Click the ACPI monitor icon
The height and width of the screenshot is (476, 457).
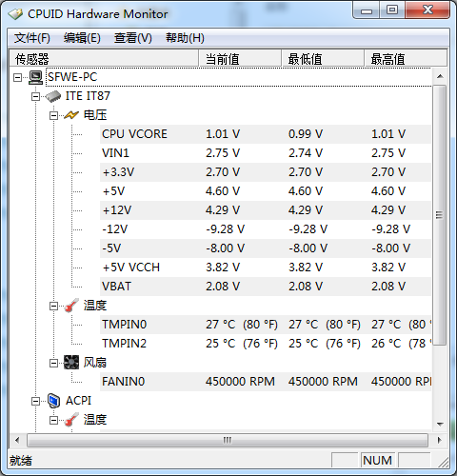tap(53, 401)
